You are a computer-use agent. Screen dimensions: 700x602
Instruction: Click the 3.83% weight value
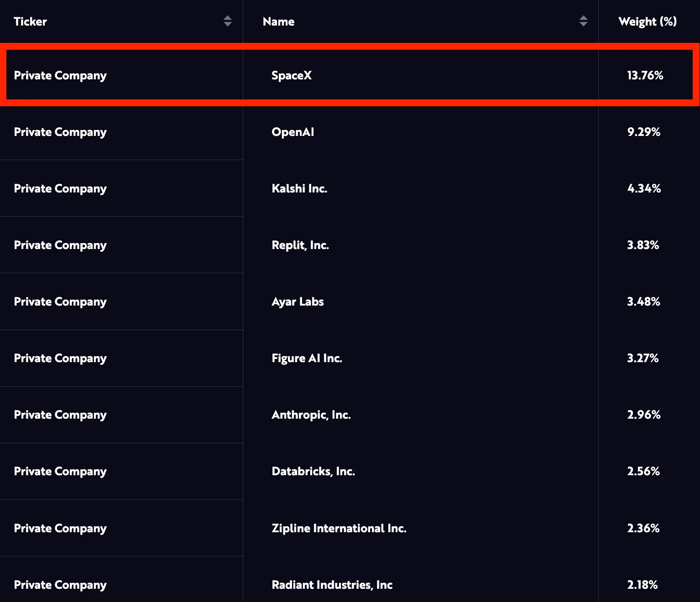[x=643, y=245]
